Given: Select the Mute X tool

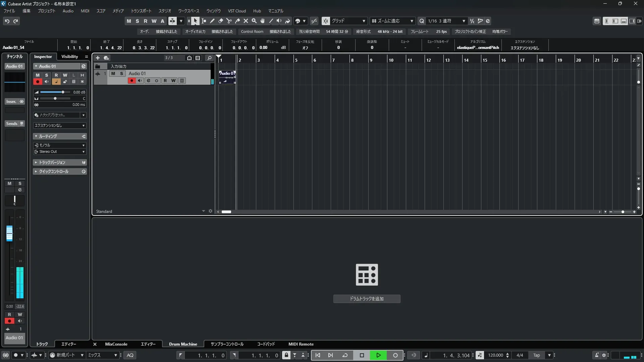Looking at the screenshot, I should 246,21.
